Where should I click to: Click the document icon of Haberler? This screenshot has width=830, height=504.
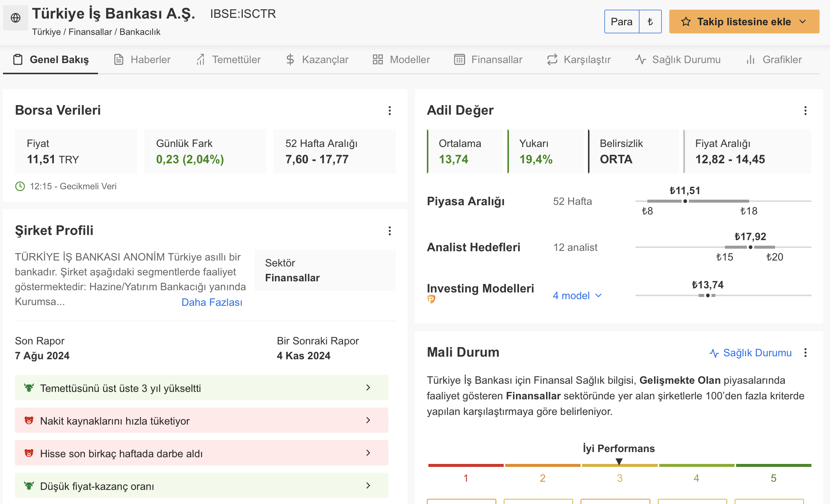pyautogui.click(x=119, y=59)
